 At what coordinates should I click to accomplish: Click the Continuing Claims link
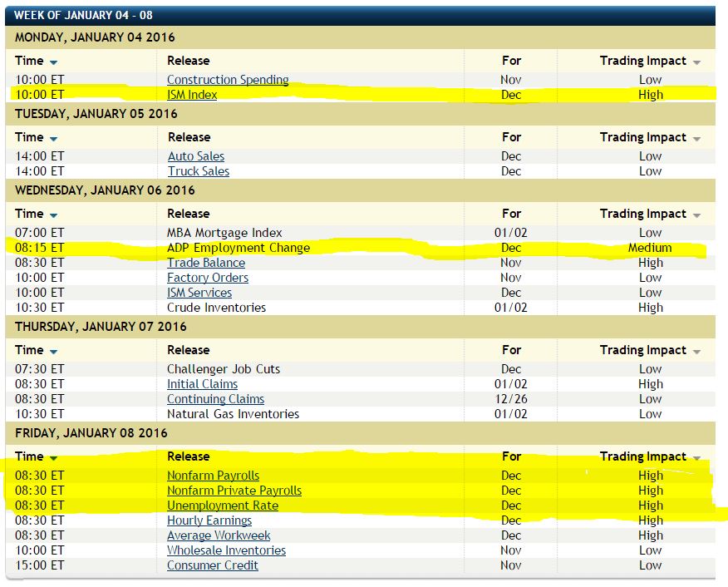(215, 399)
